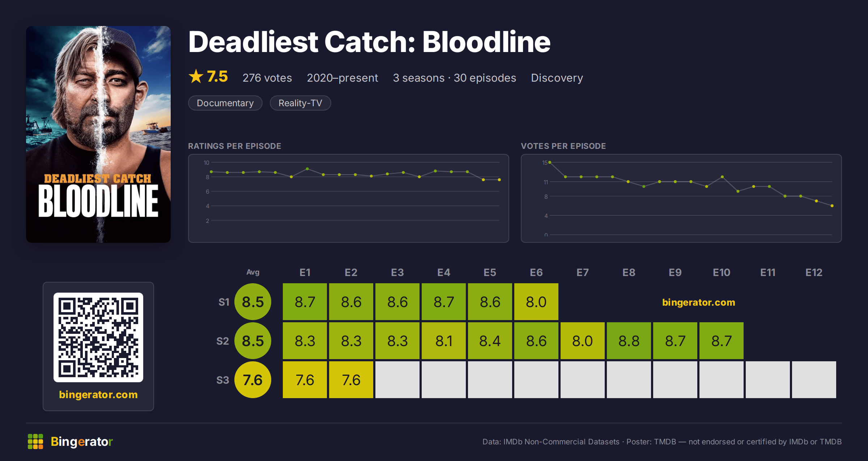Select the S1 average 8.5 circle

(x=253, y=302)
